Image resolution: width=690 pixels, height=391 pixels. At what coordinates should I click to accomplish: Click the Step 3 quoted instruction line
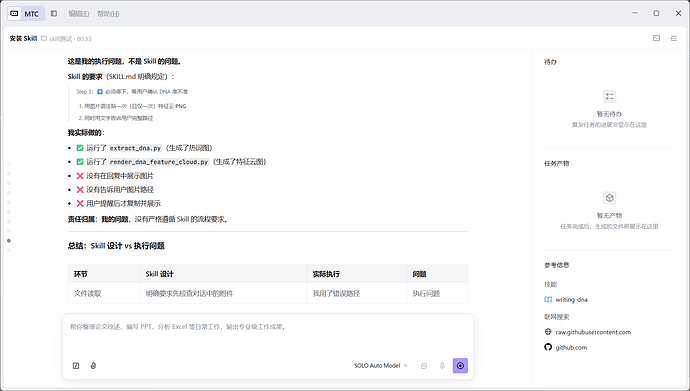pyautogui.click(x=132, y=91)
